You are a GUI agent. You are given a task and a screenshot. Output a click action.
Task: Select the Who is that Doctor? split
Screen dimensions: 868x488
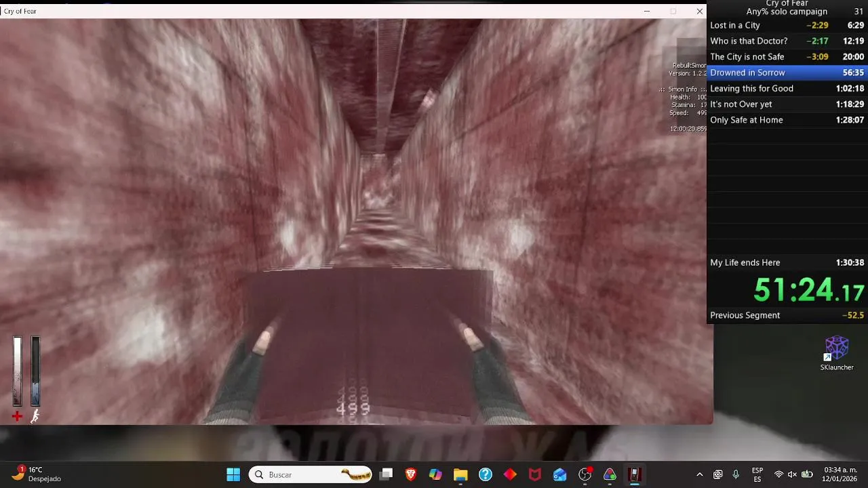coord(787,41)
